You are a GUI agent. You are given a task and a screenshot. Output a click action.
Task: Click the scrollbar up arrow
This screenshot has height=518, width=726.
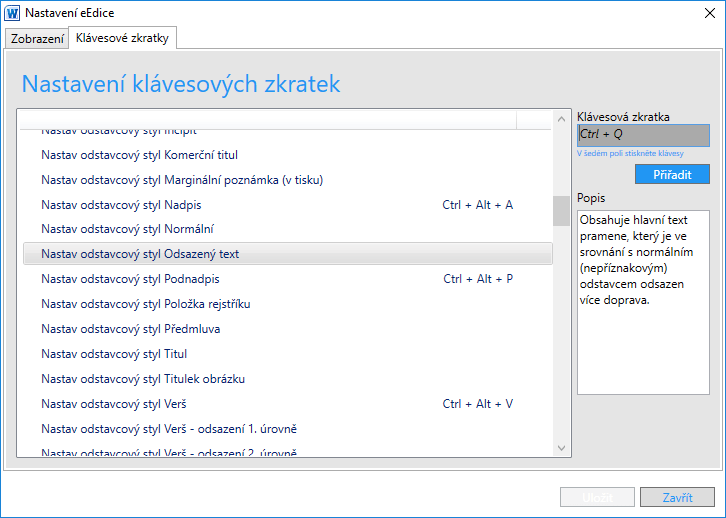coord(561,119)
